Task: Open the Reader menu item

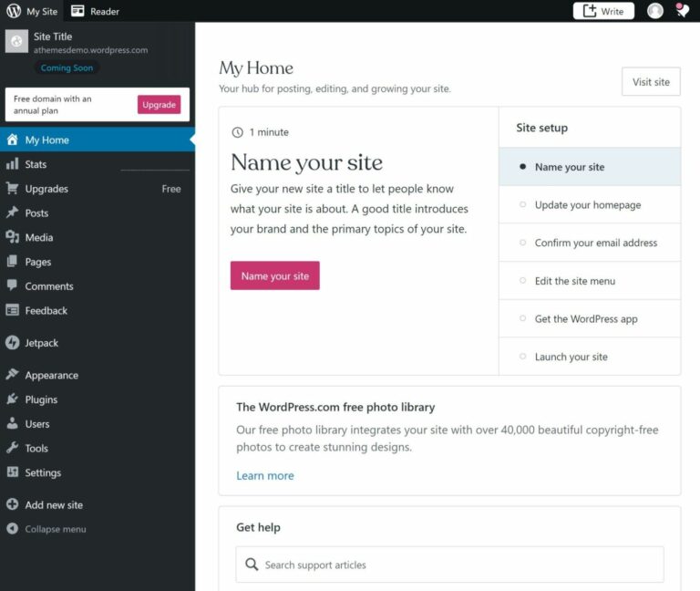Action: pyautogui.click(x=95, y=11)
